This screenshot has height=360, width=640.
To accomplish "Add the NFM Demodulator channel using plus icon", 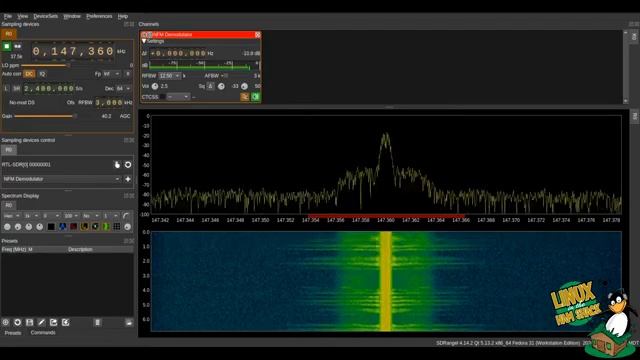I will [128, 179].
